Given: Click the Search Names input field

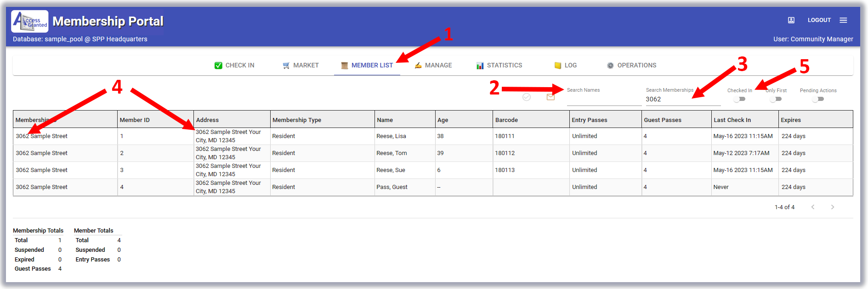Looking at the screenshot, I should (x=604, y=100).
